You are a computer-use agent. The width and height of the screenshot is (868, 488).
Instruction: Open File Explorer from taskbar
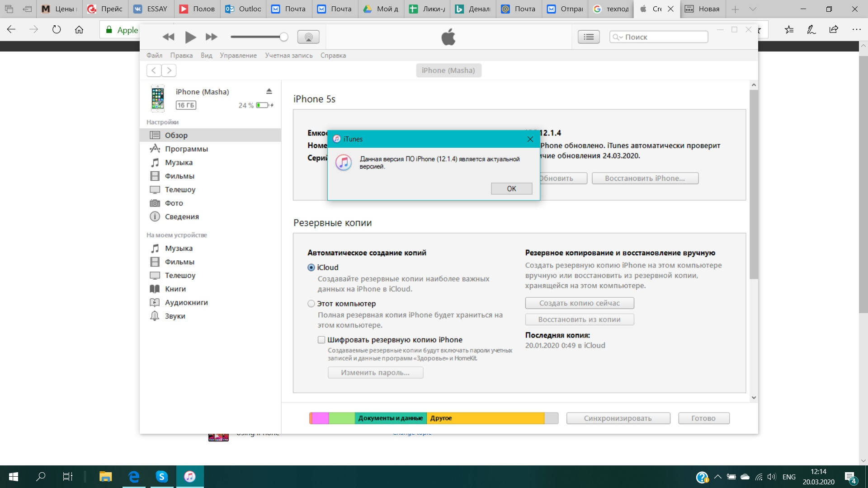click(105, 477)
